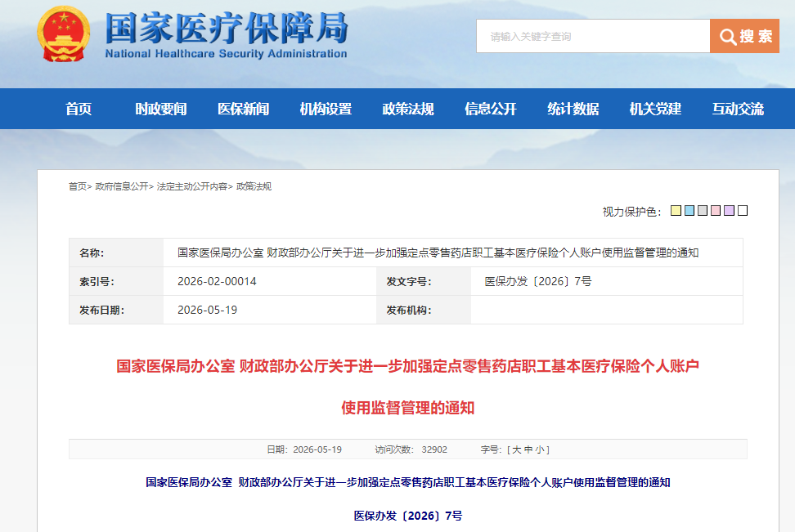The image size is (795, 532).
Task: Click the 日期: 2026-05-19 info bar text
Action: [x=304, y=449]
